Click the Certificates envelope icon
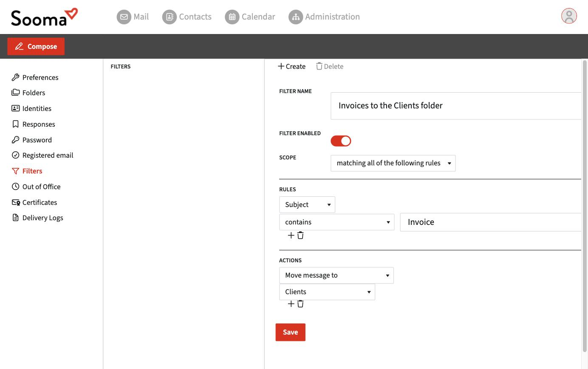Screen dimensions: 588x369 click(x=16, y=202)
